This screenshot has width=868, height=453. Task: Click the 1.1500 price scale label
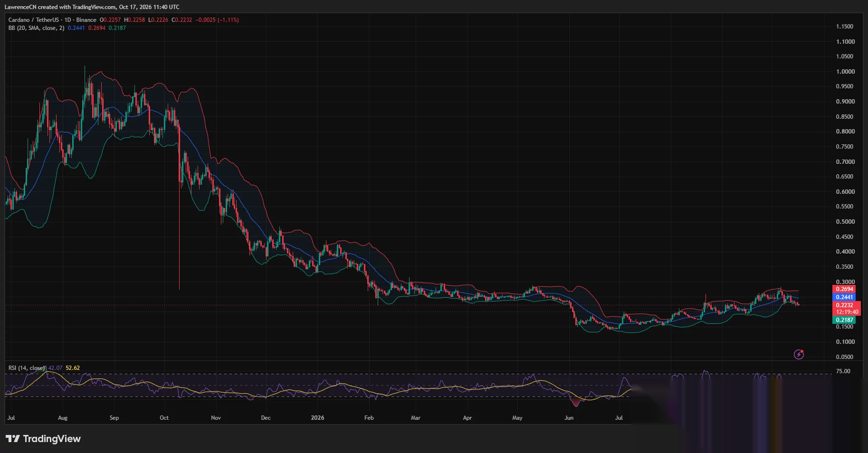point(845,27)
